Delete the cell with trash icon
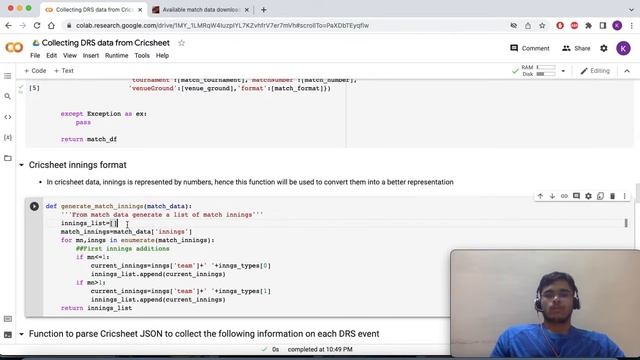This screenshot has width=640, height=360. [x=612, y=196]
